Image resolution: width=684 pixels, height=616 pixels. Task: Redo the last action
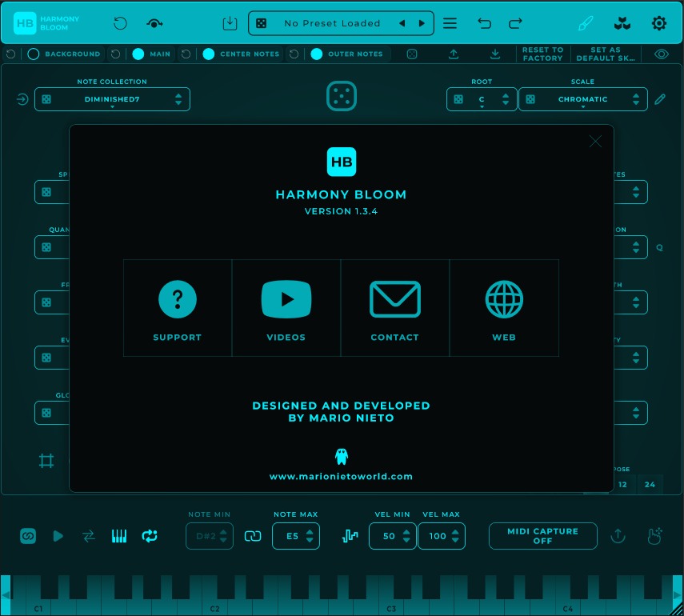pyautogui.click(x=516, y=23)
